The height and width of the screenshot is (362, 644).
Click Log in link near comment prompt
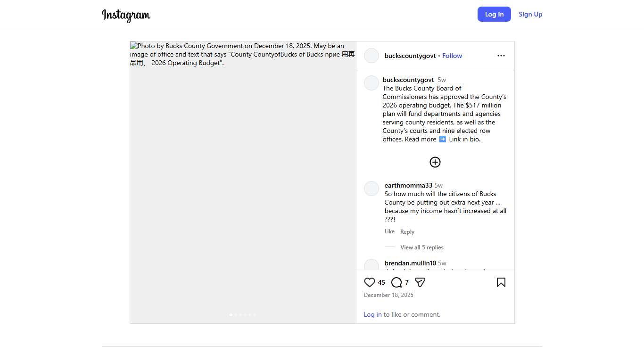tap(372, 314)
